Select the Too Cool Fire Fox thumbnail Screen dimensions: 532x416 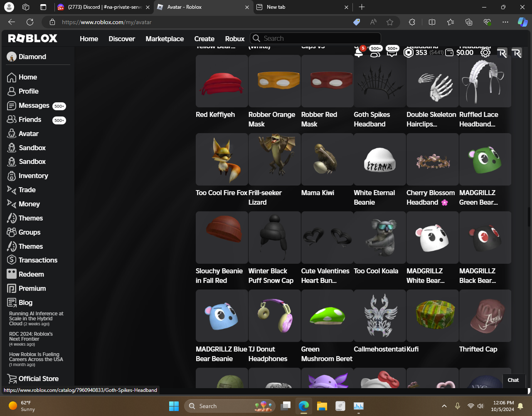[x=222, y=159]
